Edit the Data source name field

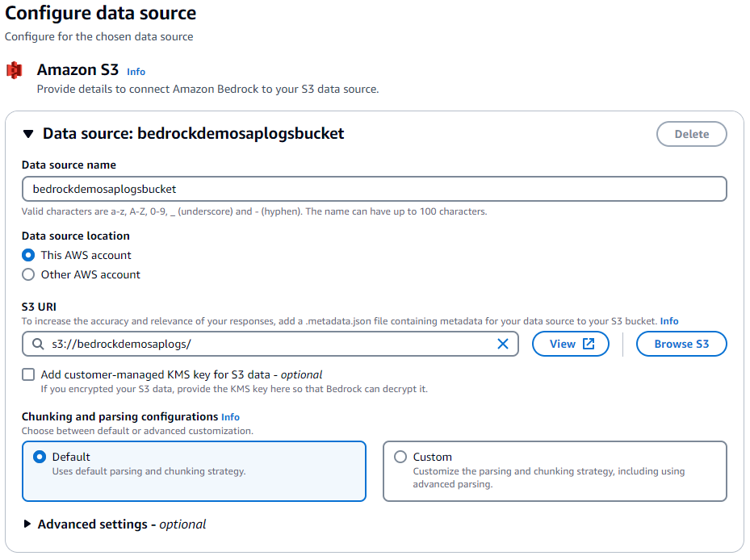click(374, 189)
